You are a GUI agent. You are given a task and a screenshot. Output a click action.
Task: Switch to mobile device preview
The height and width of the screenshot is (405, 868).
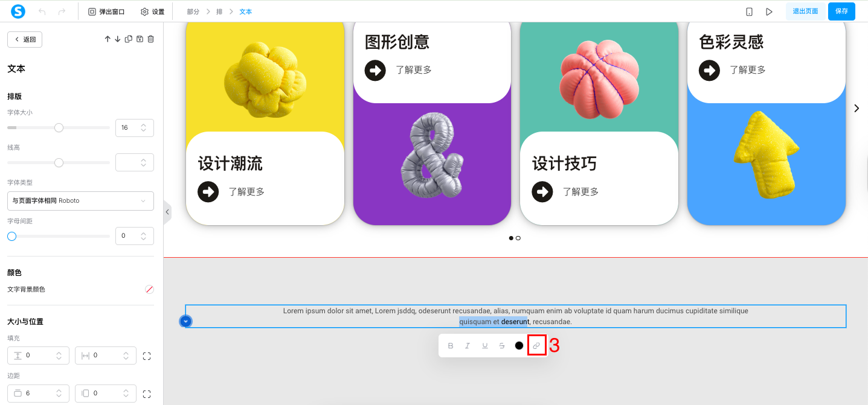click(x=749, y=11)
